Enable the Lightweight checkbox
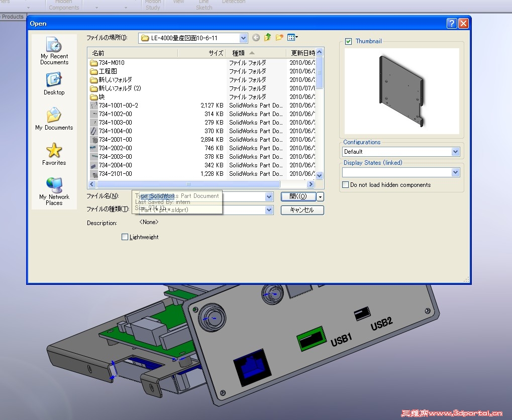This screenshot has height=420, width=512. tap(125, 237)
